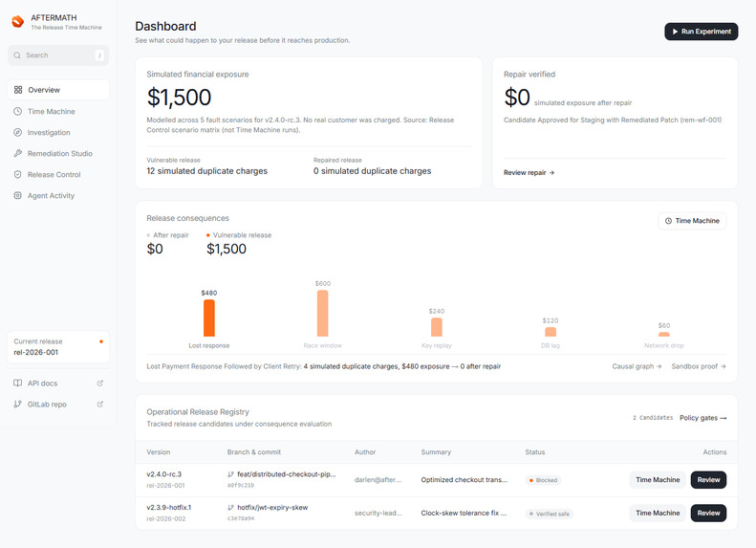756x548 pixels.
Task: Click the Time Machine clock icon in sidebar
Action: 18,112
